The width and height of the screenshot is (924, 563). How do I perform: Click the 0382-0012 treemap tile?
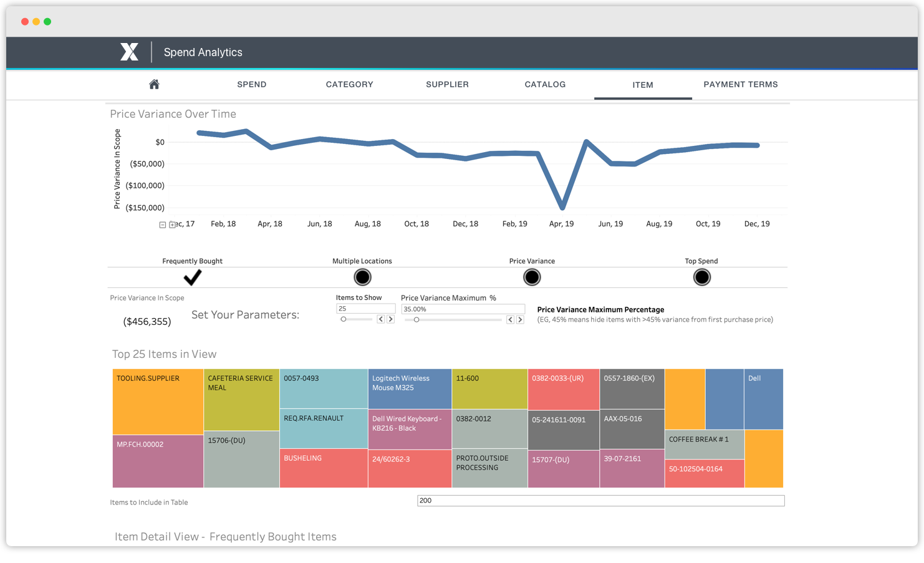pos(489,429)
